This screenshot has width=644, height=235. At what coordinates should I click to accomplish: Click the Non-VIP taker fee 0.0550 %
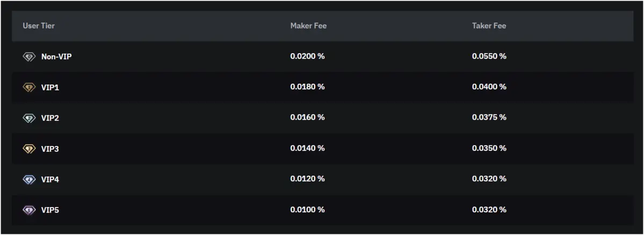[489, 56]
